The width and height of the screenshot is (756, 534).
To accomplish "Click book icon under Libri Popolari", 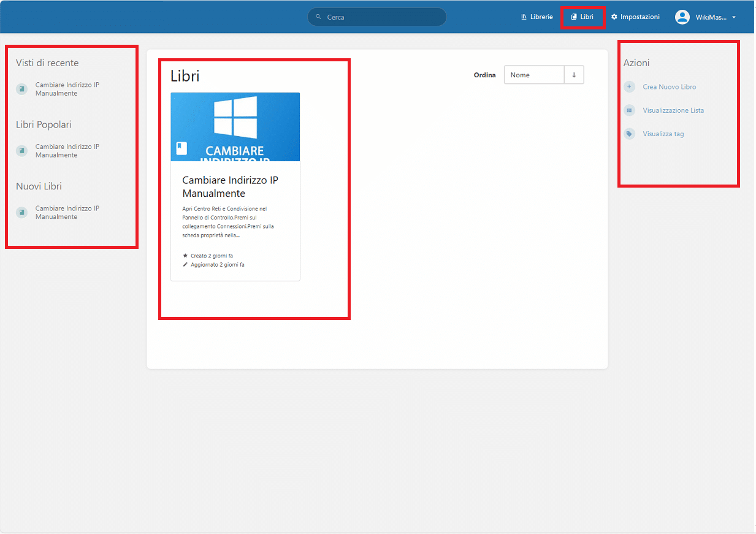I will pos(22,151).
